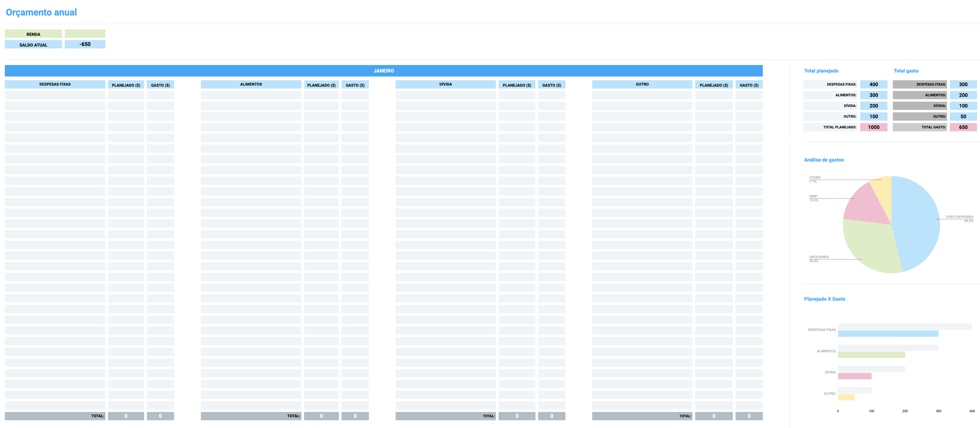Click the JANEIRO month header bar
The image size is (980, 428).
tap(384, 71)
